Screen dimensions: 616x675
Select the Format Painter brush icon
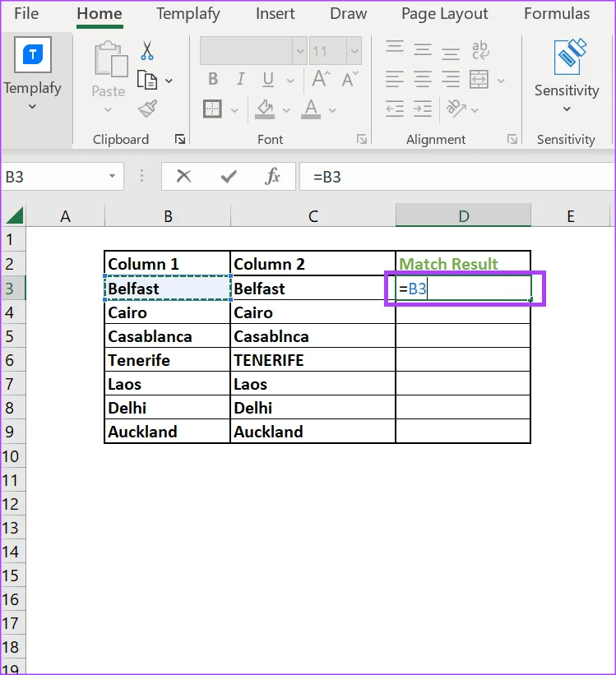[x=147, y=109]
